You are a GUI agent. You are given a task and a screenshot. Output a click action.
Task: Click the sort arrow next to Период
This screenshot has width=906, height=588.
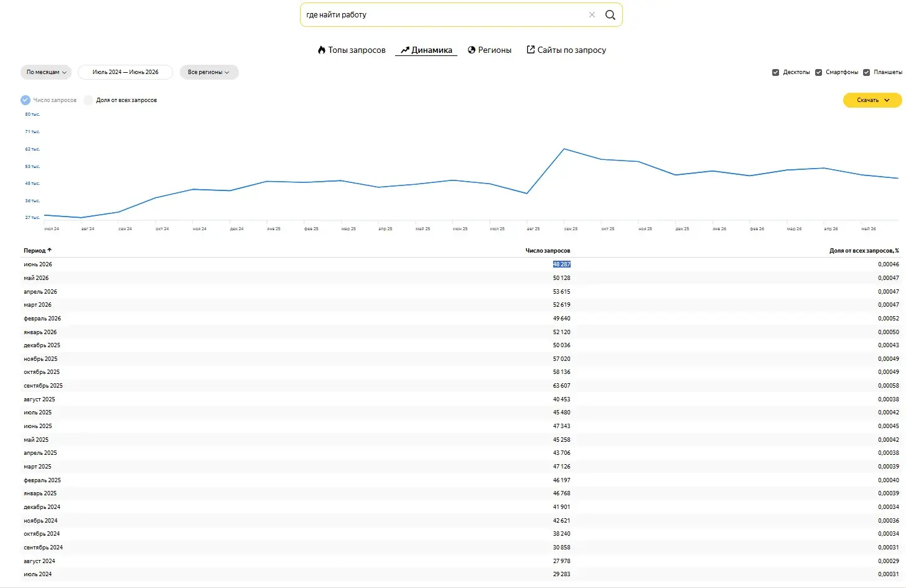pos(49,250)
